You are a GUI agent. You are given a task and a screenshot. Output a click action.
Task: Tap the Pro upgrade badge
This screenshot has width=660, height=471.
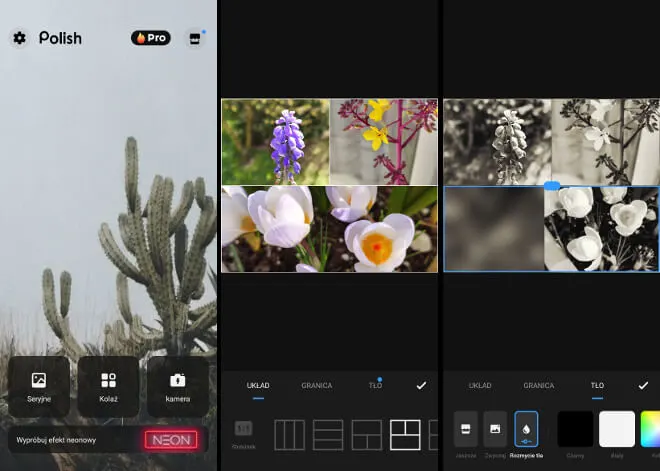click(150, 38)
